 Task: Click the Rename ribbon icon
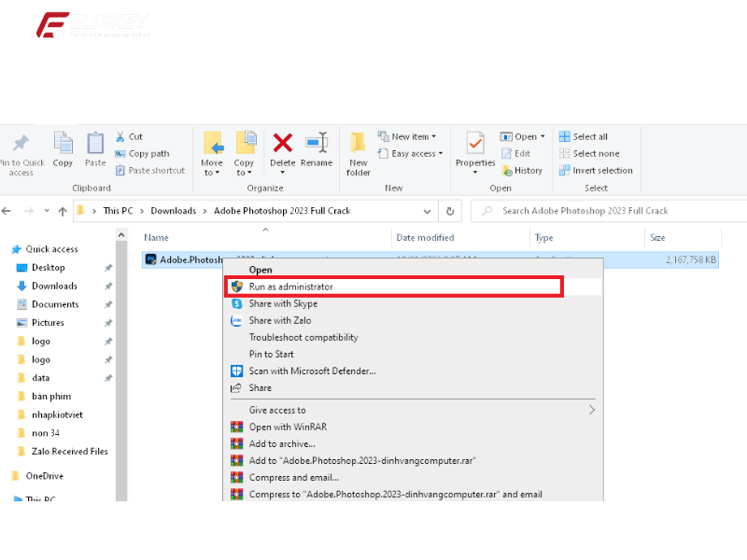click(317, 143)
